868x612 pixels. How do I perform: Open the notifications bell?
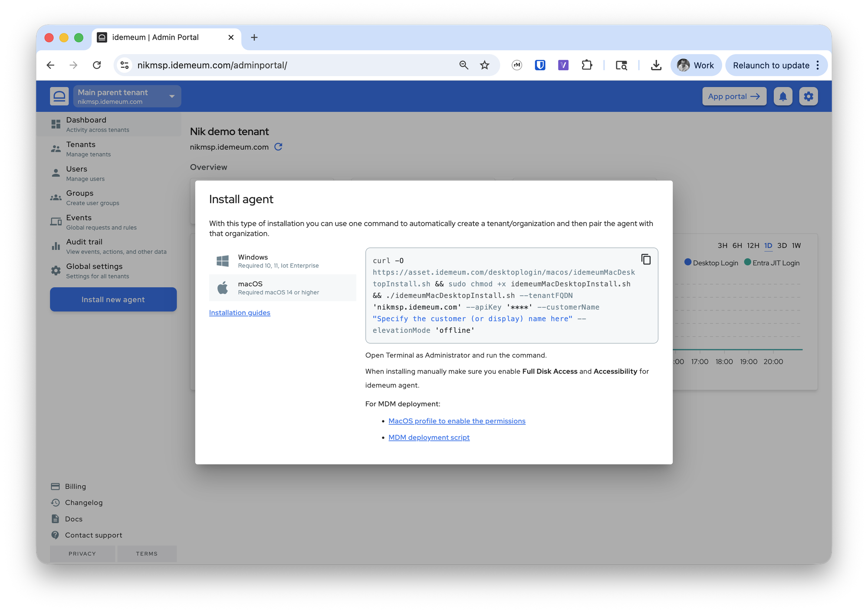coord(783,96)
